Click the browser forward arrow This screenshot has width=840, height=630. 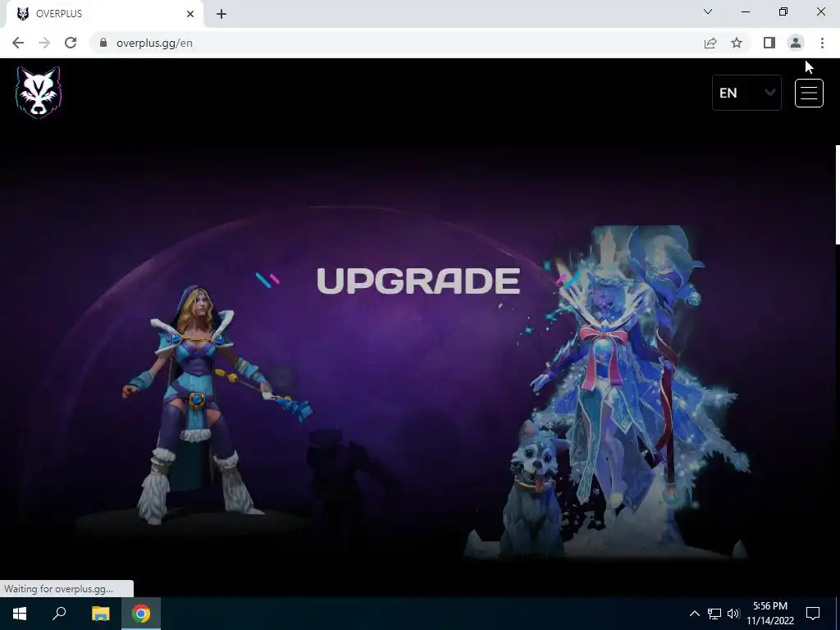(44, 43)
